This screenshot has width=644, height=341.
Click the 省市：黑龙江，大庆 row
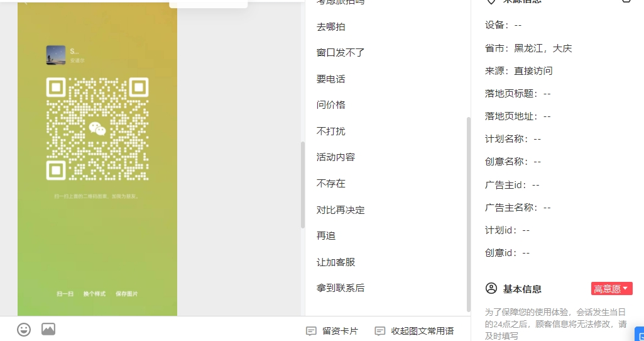click(528, 48)
